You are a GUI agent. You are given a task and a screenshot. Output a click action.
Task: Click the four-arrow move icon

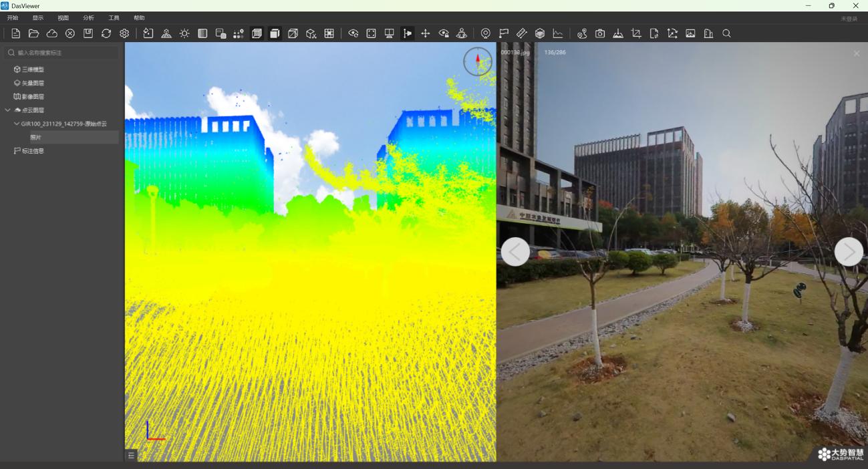click(426, 33)
